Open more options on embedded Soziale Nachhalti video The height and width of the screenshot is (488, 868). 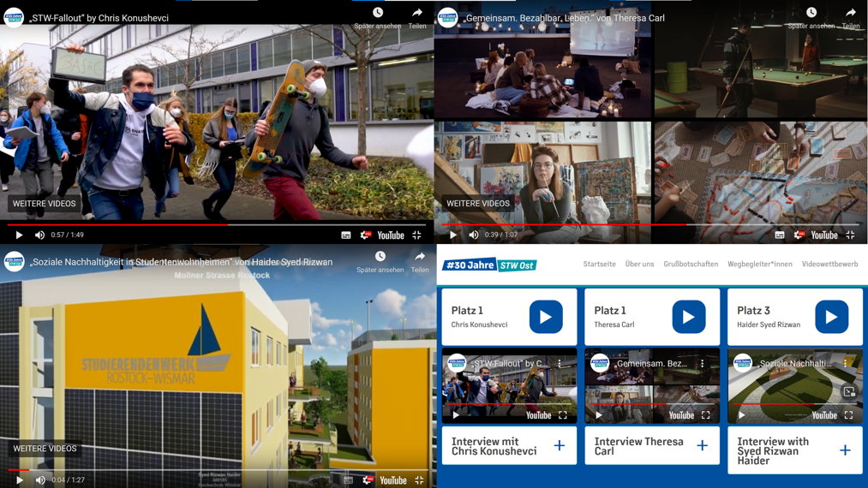[x=846, y=364]
